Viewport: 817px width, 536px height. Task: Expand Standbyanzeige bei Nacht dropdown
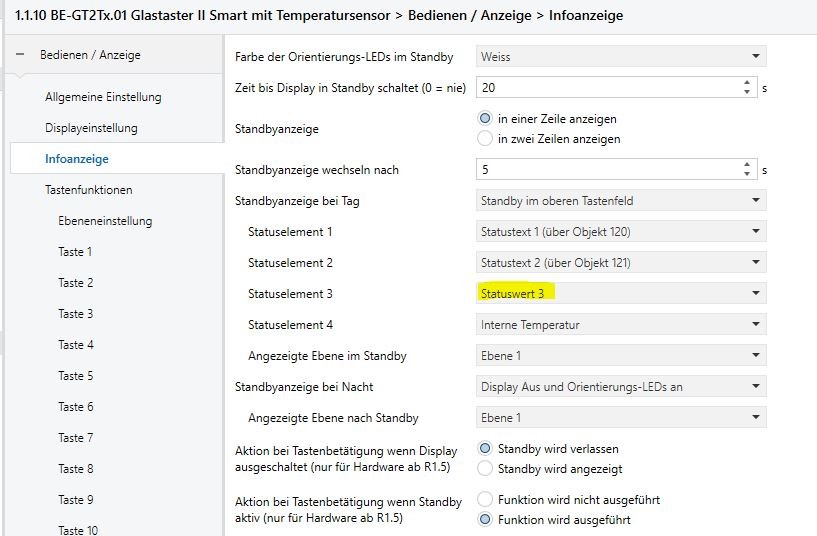tap(621, 387)
